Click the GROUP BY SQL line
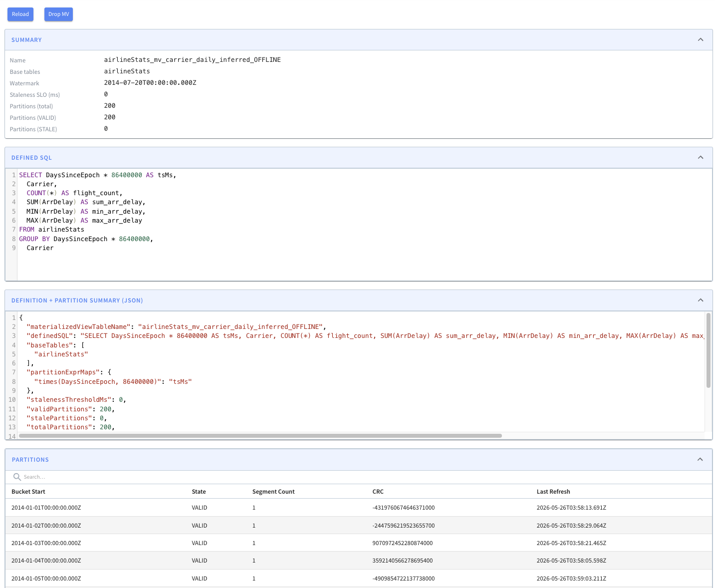 coord(86,239)
